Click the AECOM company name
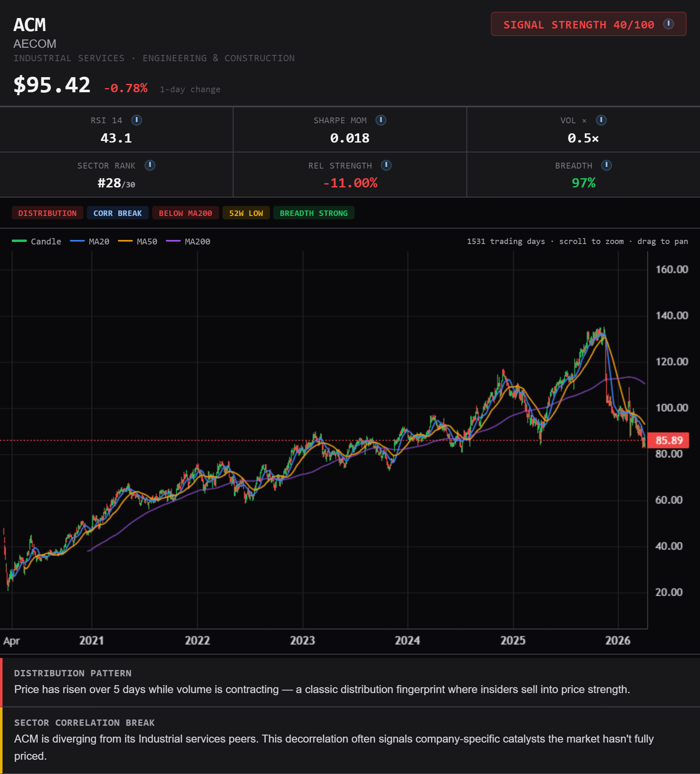This screenshot has height=774, width=700. 35,44
